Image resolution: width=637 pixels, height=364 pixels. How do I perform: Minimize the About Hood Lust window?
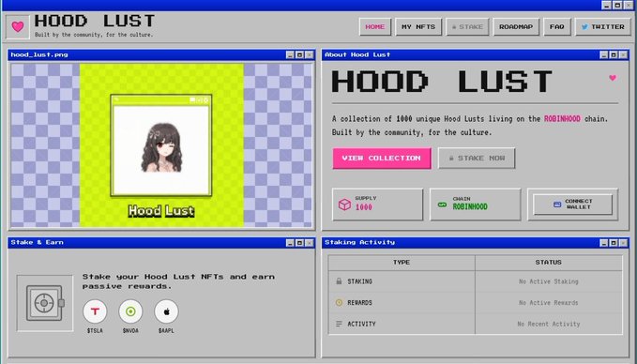(603, 54)
